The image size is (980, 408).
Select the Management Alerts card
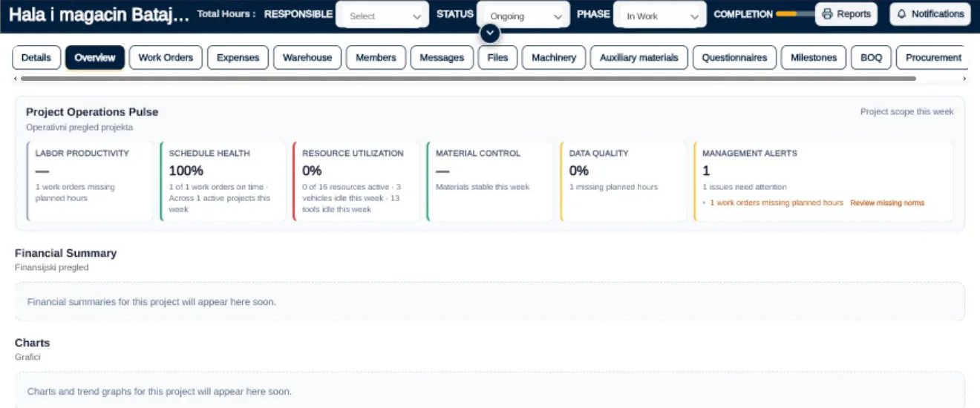[823, 182]
